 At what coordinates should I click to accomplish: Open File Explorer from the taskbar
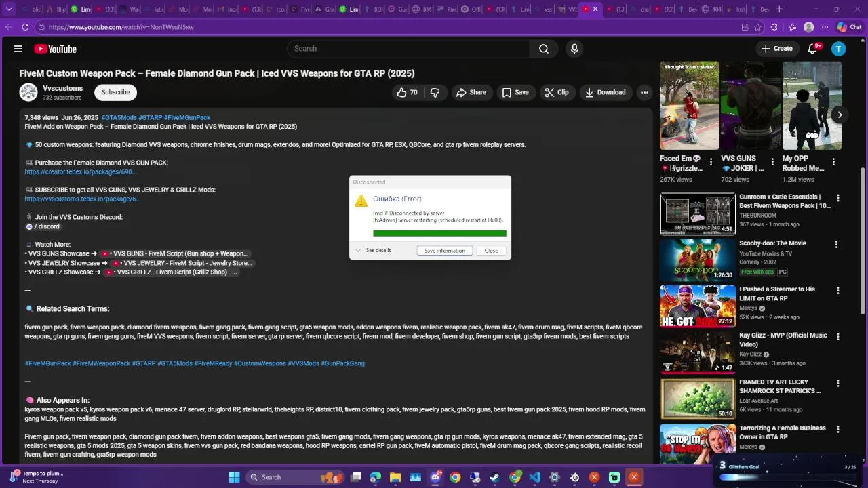click(395, 477)
